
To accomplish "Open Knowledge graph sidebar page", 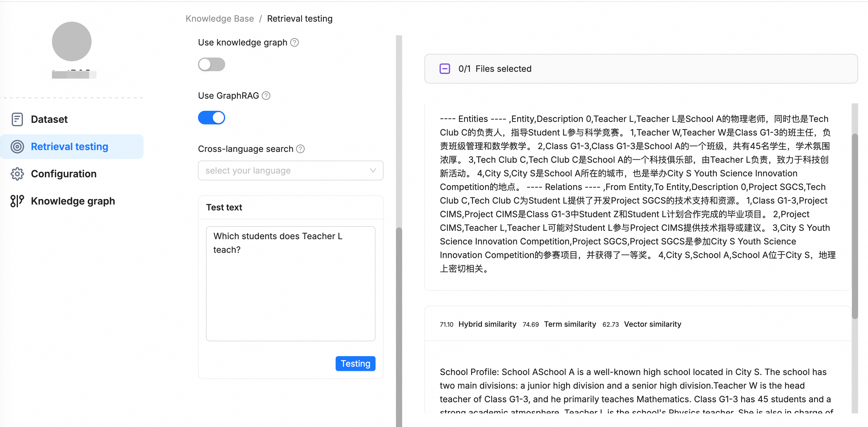I will (73, 201).
